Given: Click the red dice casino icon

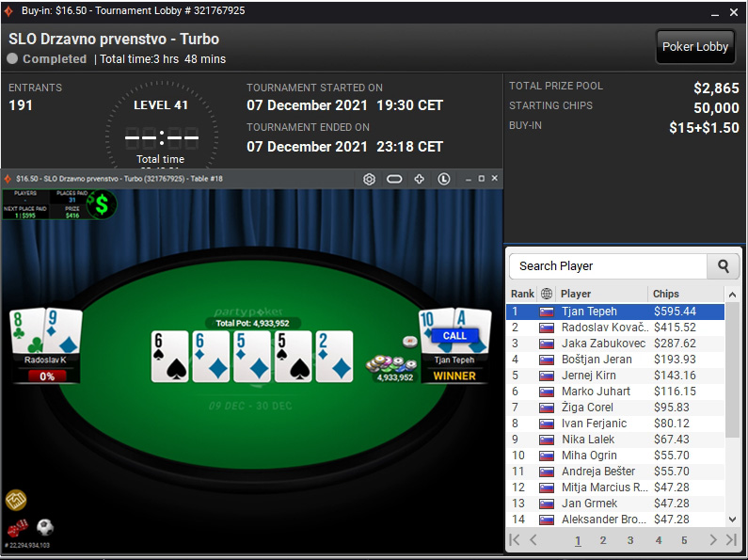Looking at the screenshot, I should point(17,528).
